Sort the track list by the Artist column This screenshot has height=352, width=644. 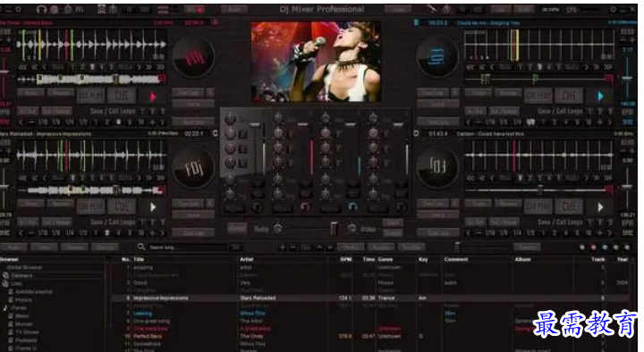pos(247,259)
